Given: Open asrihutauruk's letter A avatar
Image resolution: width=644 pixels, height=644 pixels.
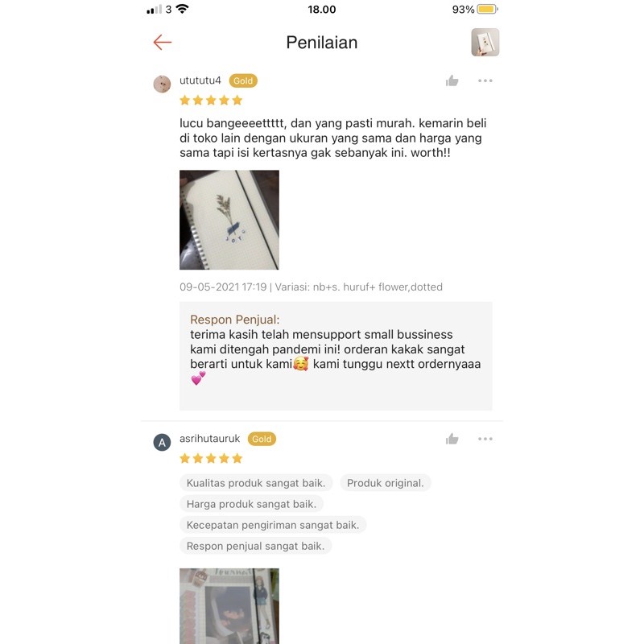Looking at the screenshot, I should [x=162, y=442].
